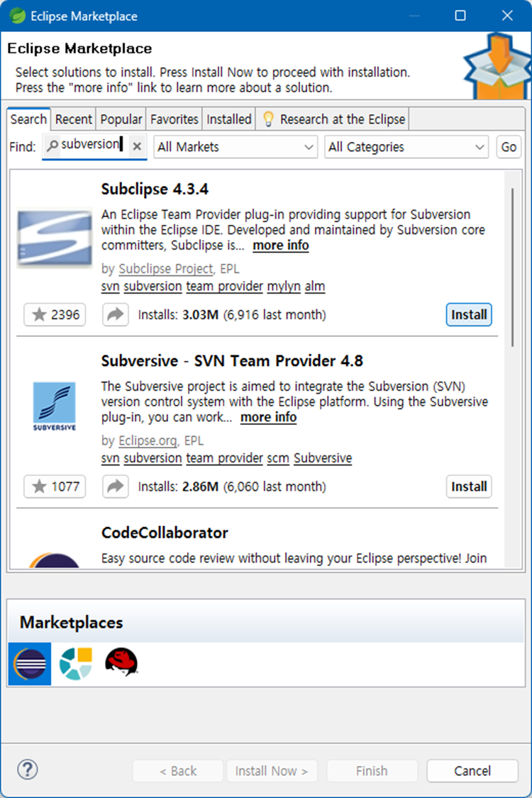Share the Subversive SVN Team Provider entry

tap(116, 487)
